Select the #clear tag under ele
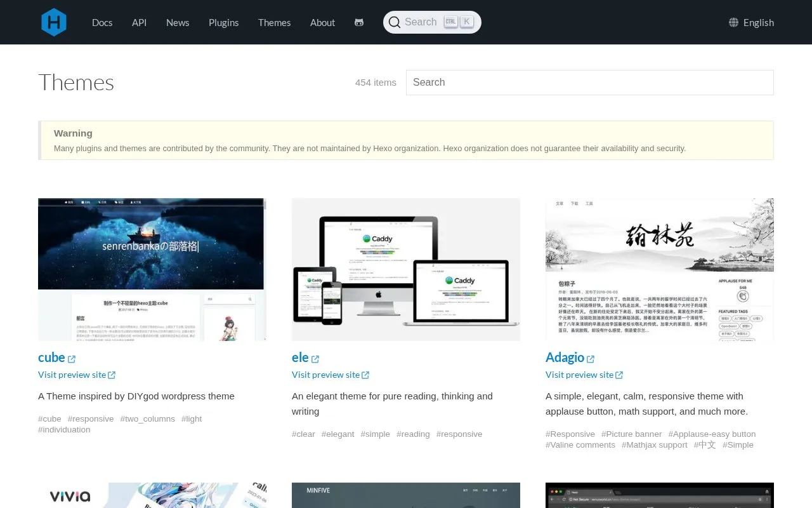 (303, 434)
